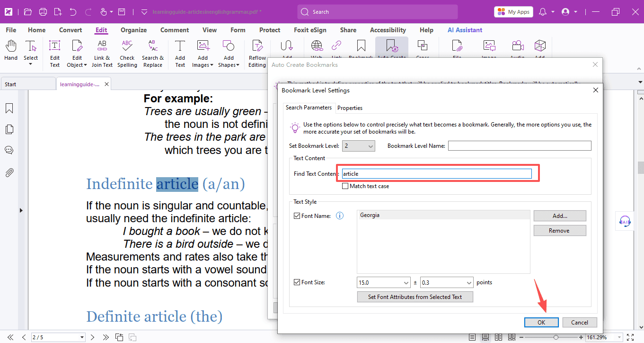Viewport: 644px width, 343px height.
Task: Choose the Link & Join Text tool
Action: (102, 54)
